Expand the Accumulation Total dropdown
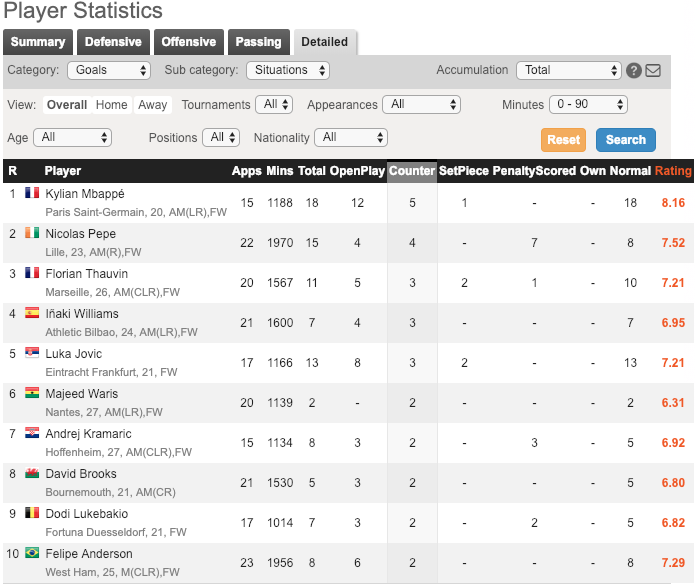Image resolution: width=695 pixels, height=584 pixels. pyautogui.click(x=569, y=71)
